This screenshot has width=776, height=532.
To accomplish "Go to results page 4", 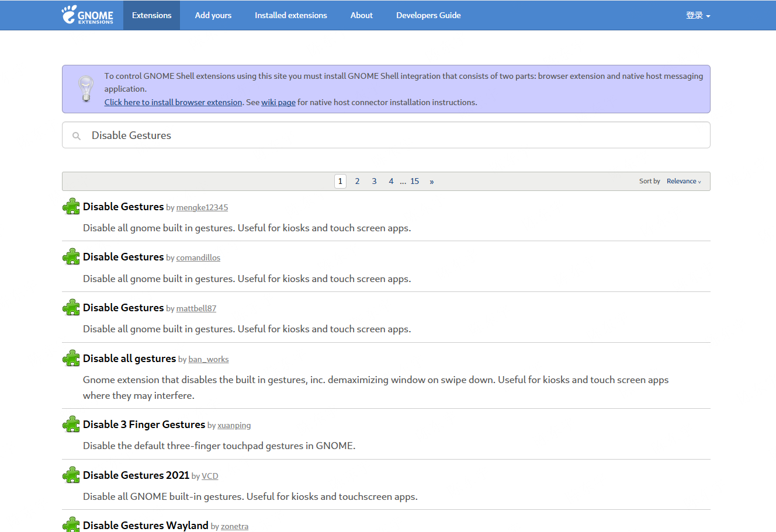I will point(391,181).
